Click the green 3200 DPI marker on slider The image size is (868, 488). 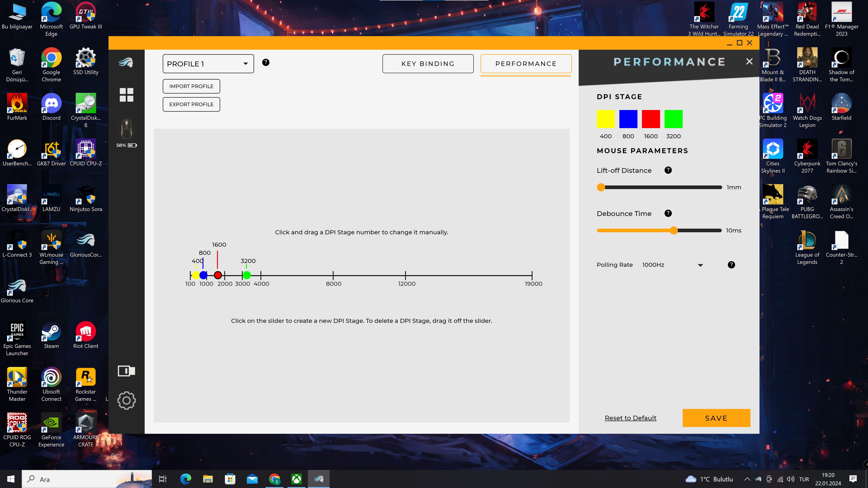click(x=247, y=275)
